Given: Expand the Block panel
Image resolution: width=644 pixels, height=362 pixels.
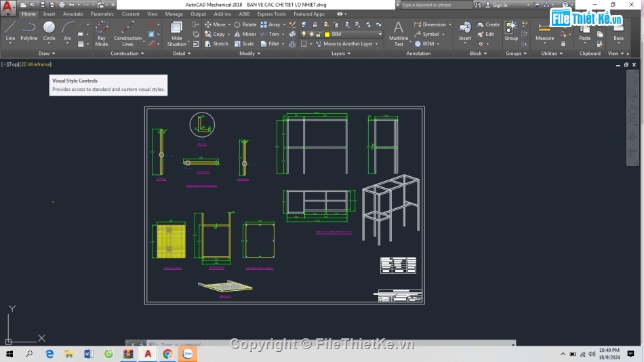Looking at the screenshot, I should pyautogui.click(x=478, y=54).
